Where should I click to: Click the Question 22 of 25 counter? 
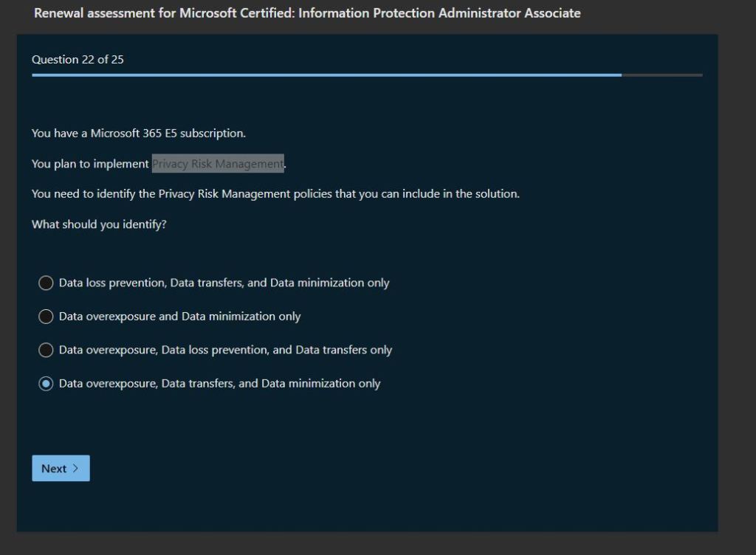(x=78, y=60)
